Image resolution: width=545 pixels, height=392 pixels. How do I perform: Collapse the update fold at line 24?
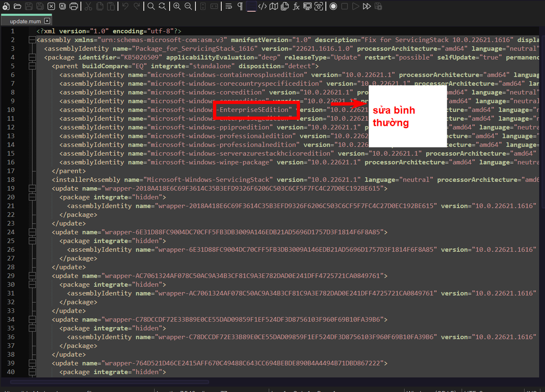pyautogui.click(x=32, y=232)
